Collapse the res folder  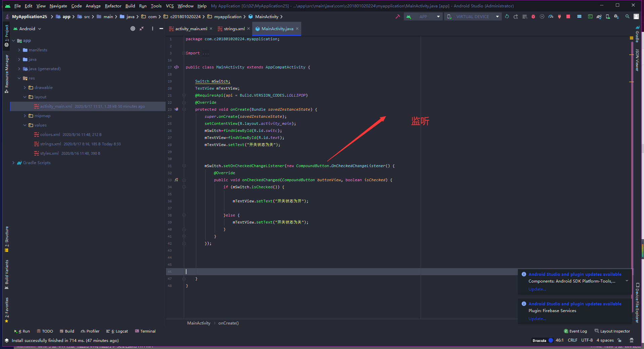(19, 78)
